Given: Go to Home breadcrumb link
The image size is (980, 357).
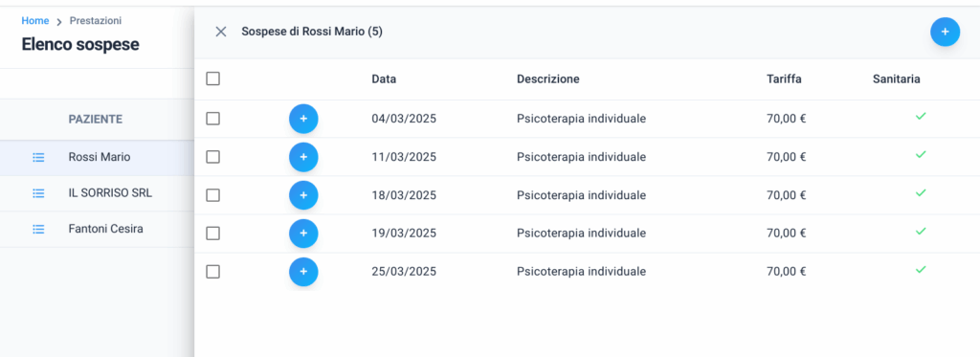Looking at the screenshot, I should 35,21.
